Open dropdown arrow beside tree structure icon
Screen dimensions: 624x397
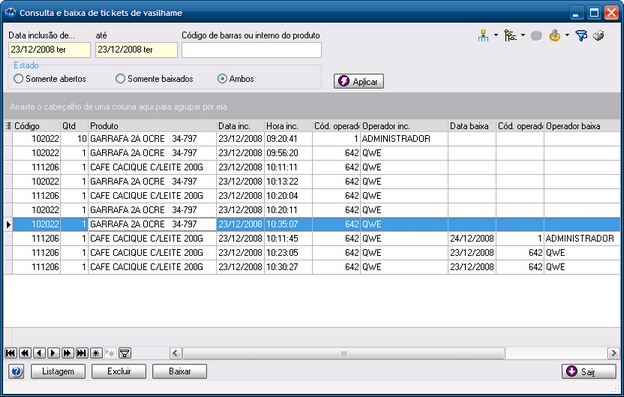(x=523, y=35)
